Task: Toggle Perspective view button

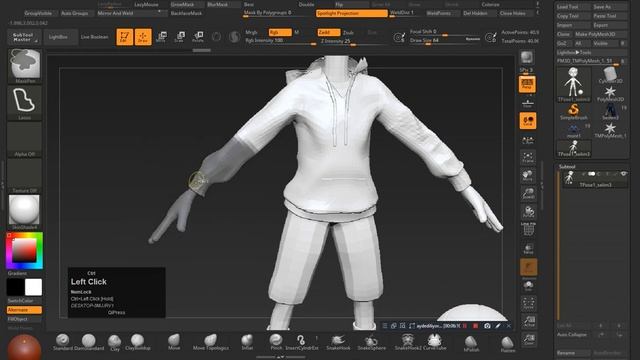Action: [527, 84]
